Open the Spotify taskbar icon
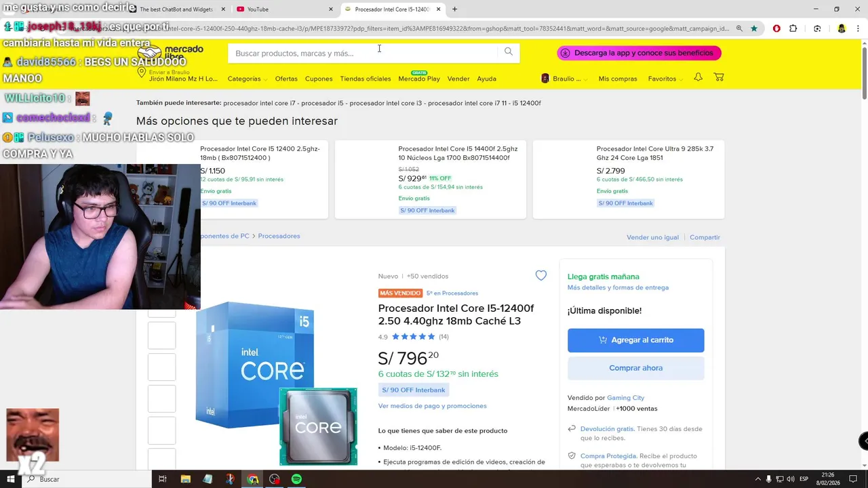This screenshot has height=488, width=868. coord(296,479)
